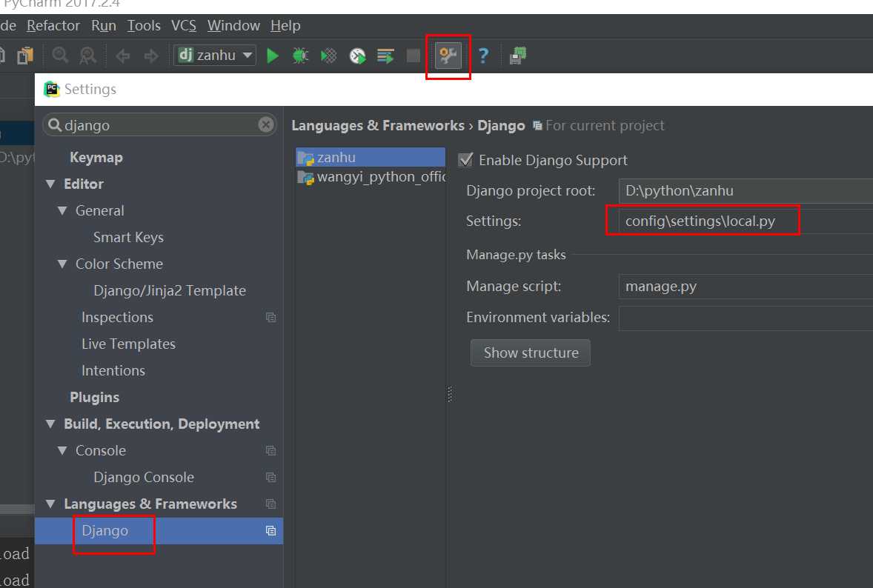Click project-level icon beside Inspections
This screenshot has height=588, width=873.
[271, 318]
